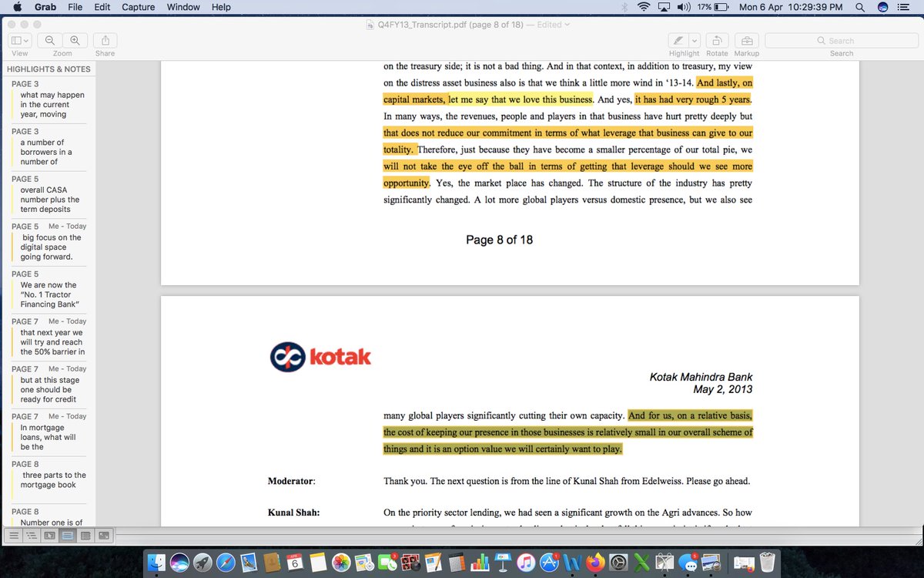Viewport: 924px width, 578px height.
Task: Switch sidebar to Highlights and Notes view
Action: coord(68,535)
